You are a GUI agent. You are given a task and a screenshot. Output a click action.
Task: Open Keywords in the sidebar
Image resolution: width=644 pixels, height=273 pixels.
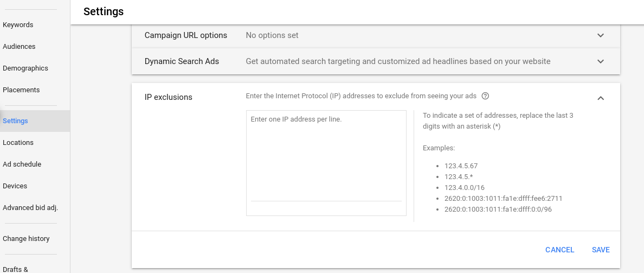point(18,25)
